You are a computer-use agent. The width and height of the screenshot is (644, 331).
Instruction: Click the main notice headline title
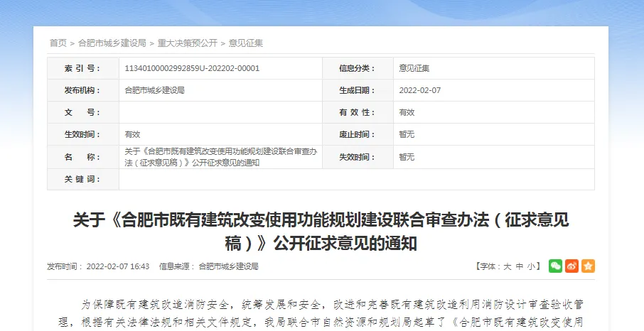point(321,232)
